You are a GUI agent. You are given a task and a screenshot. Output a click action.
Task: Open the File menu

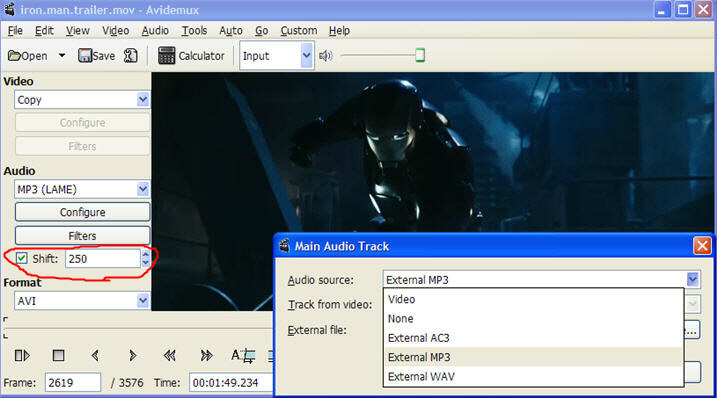pos(15,31)
